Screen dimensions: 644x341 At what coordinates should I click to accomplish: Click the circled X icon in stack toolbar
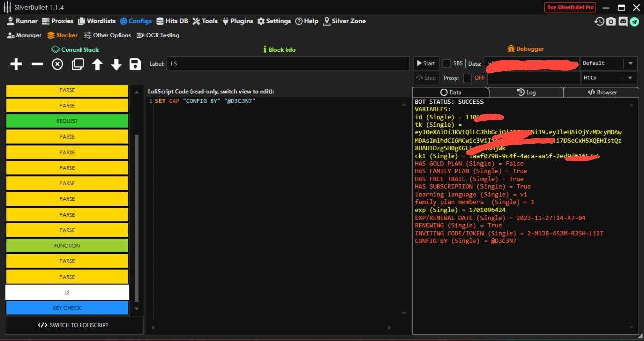(x=58, y=64)
